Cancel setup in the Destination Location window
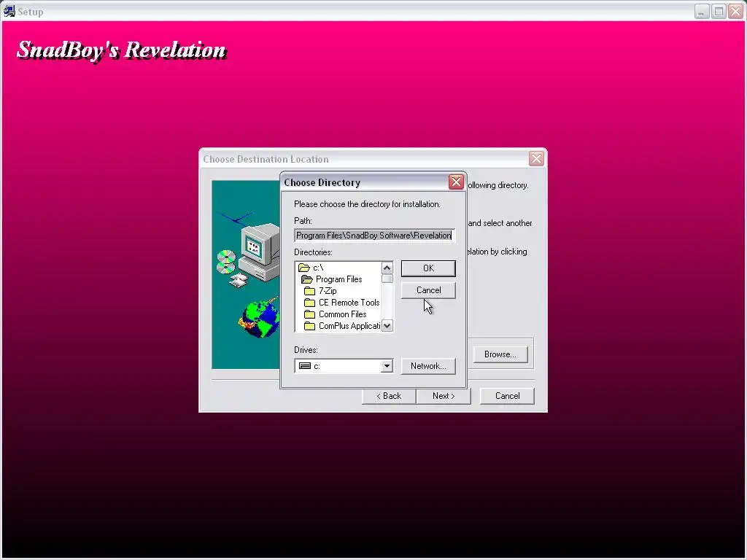This screenshot has width=747, height=560. [x=507, y=396]
